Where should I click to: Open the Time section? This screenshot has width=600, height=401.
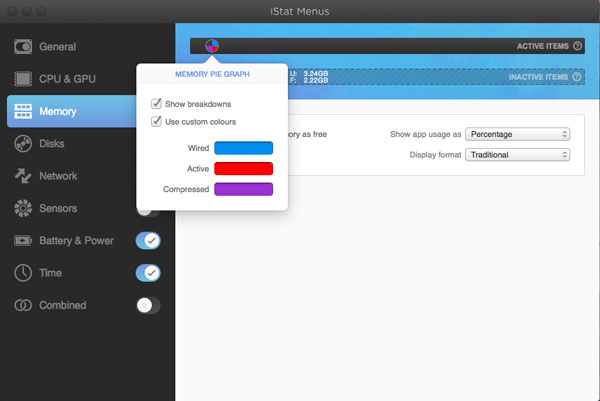[x=51, y=273]
